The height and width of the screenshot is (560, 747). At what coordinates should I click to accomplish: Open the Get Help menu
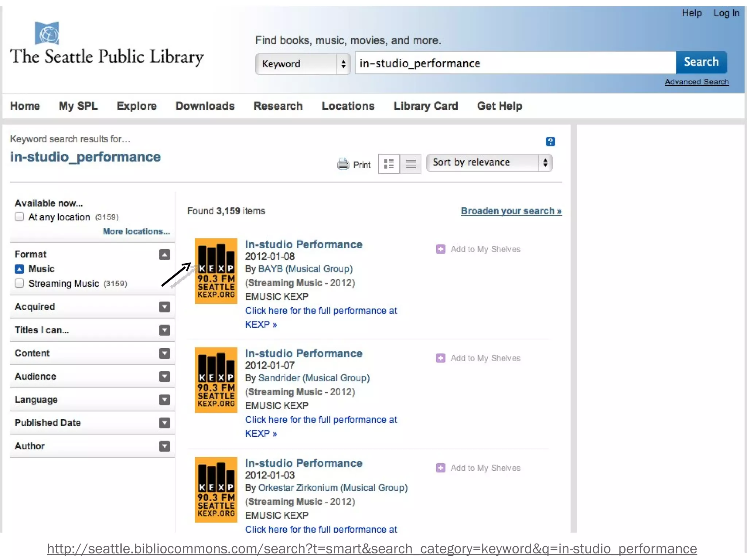500,106
